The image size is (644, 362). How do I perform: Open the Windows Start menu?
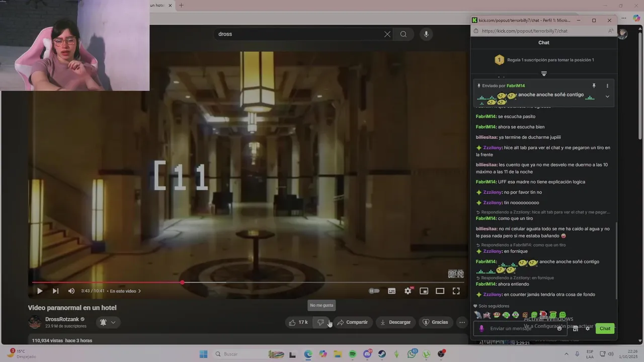pyautogui.click(x=203, y=354)
